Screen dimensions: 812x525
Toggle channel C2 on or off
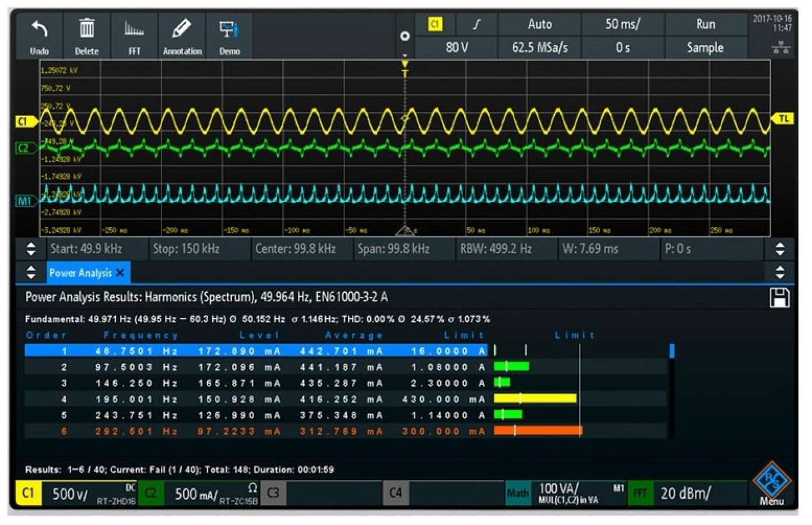(151, 493)
